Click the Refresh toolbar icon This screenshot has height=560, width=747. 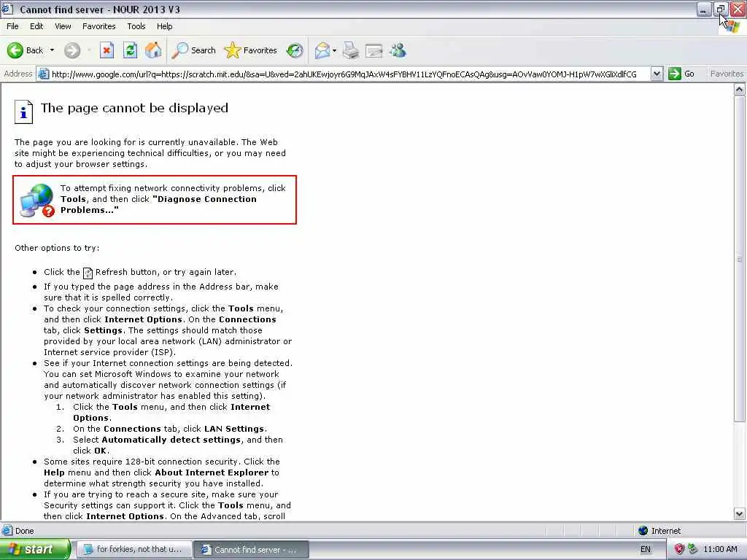point(130,50)
